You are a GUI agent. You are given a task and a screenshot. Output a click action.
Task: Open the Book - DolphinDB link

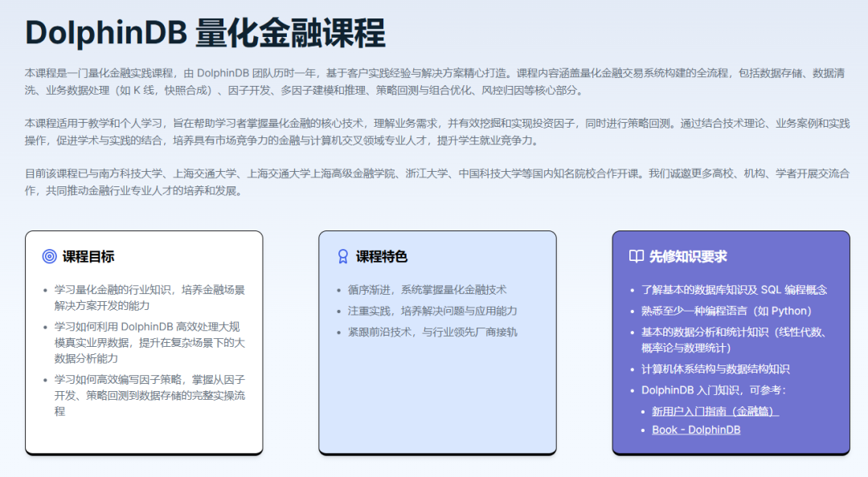coord(696,430)
